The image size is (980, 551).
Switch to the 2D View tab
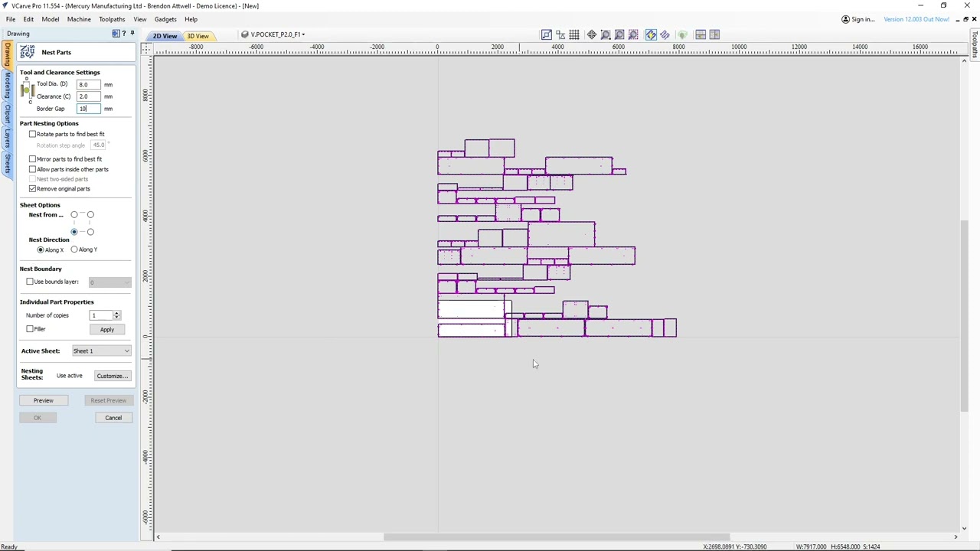[165, 36]
